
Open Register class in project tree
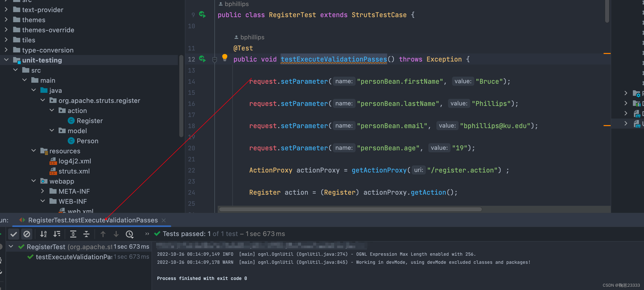(x=89, y=121)
